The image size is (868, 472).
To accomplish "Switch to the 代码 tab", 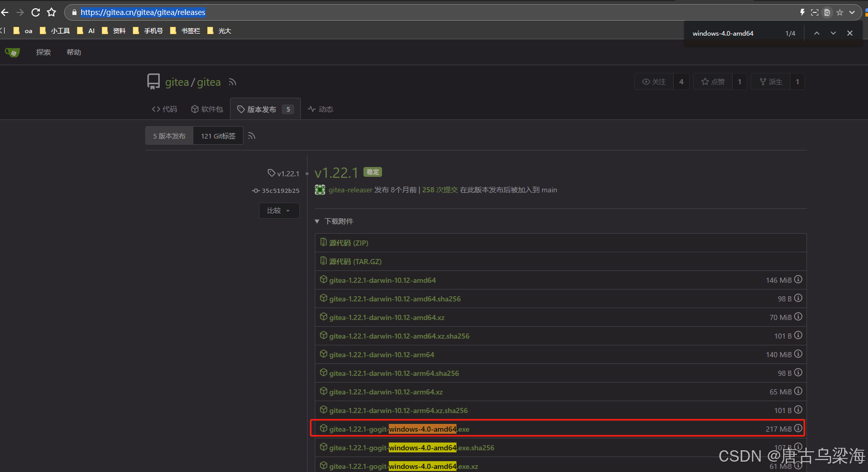I will [x=164, y=109].
